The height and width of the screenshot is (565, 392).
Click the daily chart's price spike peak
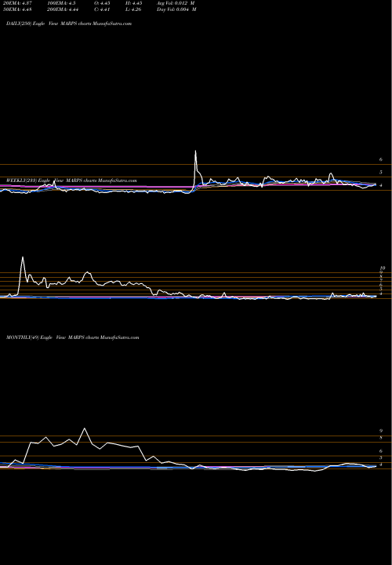(x=195, y=151)
